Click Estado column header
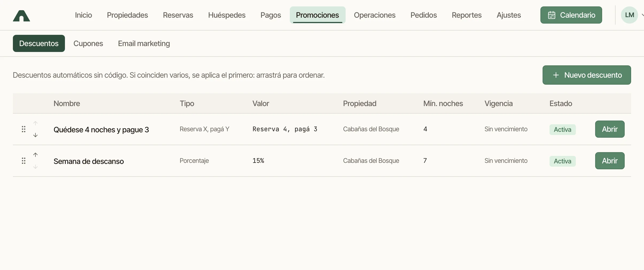This screenshot has height=270, width=644. (561, 103)
